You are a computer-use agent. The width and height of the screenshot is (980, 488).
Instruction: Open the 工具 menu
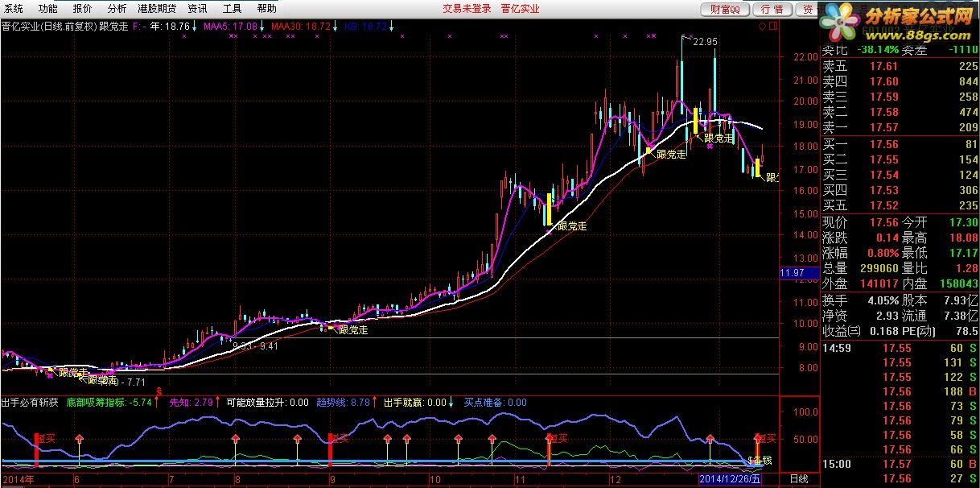tap(232, 9)
